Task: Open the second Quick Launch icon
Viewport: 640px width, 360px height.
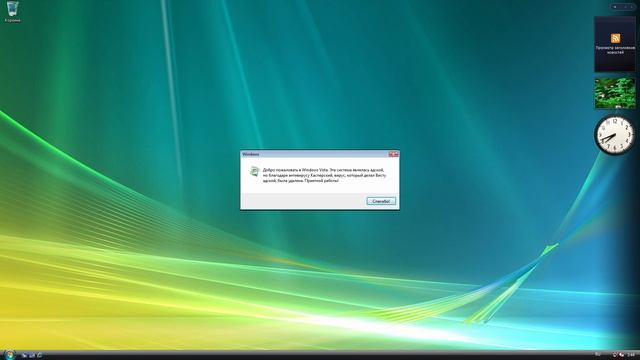Action: click(x=32, y=356)
